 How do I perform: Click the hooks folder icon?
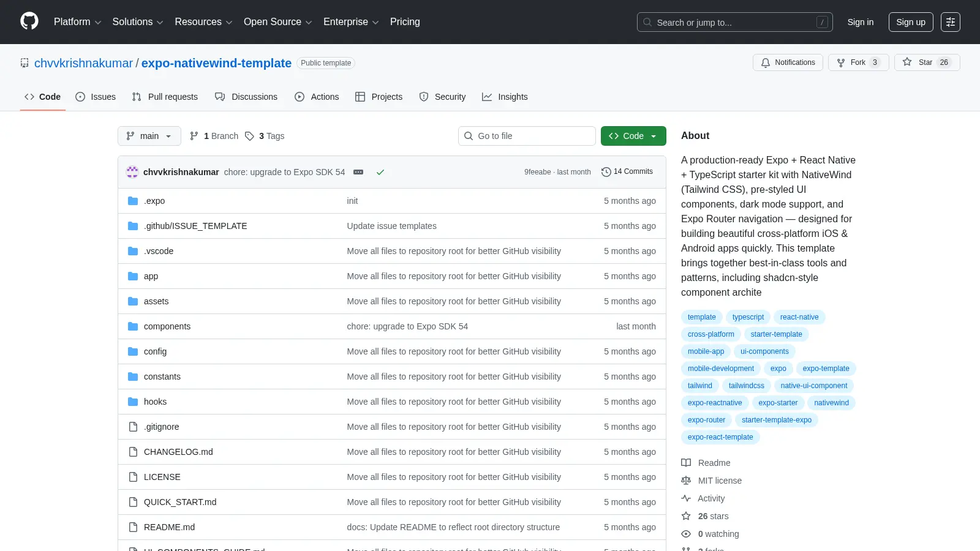tap(133, 402)
